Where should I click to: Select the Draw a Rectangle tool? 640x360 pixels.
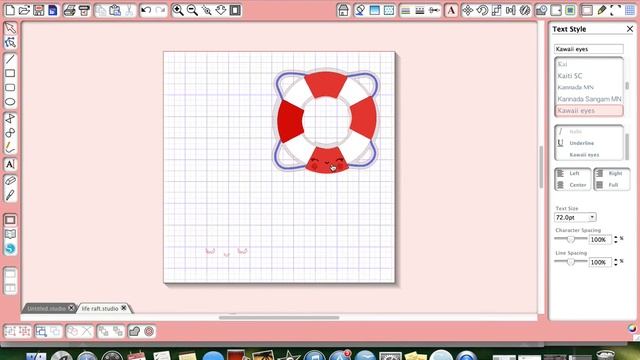click(x=10, y=73)
